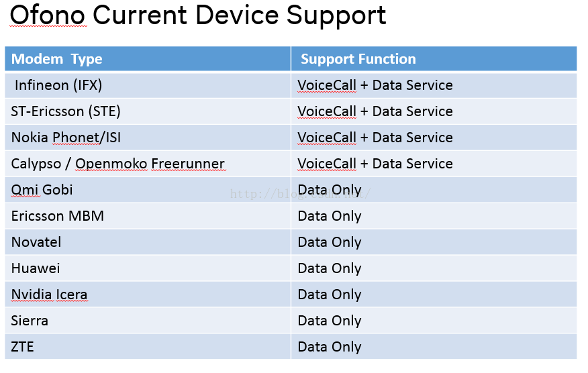The height and width of the screenshot is (373, 588).
Task: Click VoiceCall + Data Service beside Infineon
Action: point(375,85)
